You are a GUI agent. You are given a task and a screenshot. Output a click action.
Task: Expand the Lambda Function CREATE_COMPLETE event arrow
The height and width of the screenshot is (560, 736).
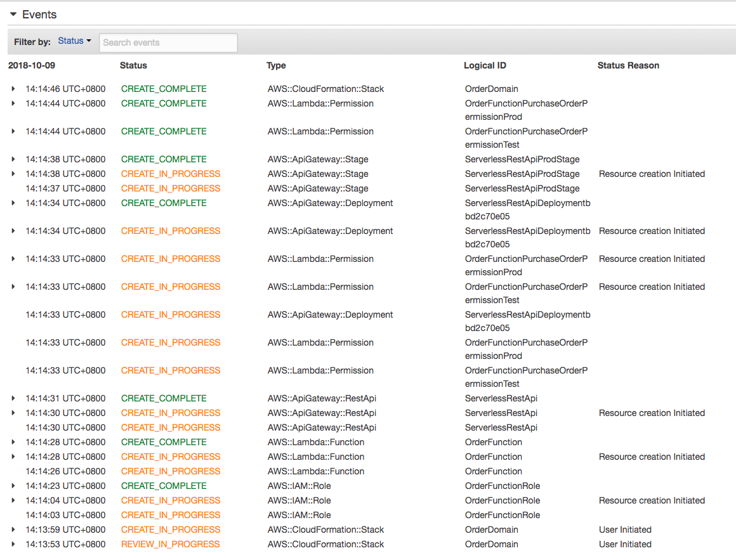click(x=13, y=443)
